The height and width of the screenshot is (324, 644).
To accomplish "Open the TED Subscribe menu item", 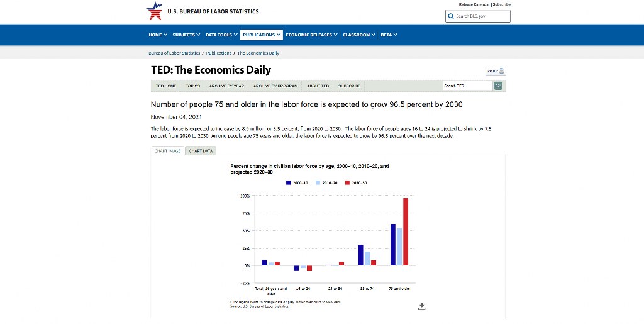I will [x=349, y=86].
